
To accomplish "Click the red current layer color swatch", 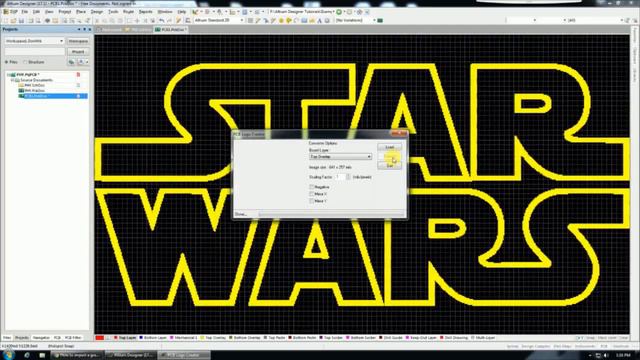I will pyautogui.click(x=100, y=338).
